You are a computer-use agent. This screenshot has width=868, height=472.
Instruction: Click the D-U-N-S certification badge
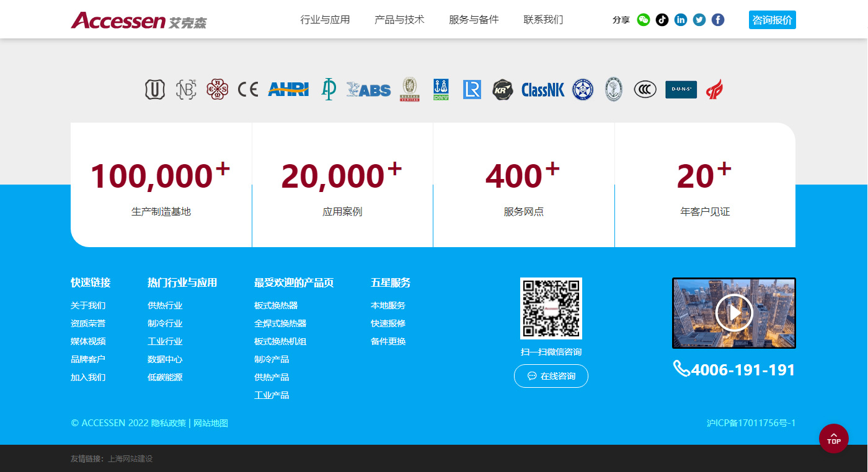(681, 90)
